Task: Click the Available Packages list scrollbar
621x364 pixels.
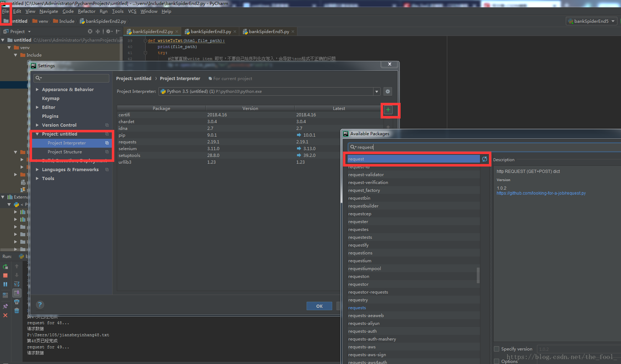Action: [x=478, y=275]
